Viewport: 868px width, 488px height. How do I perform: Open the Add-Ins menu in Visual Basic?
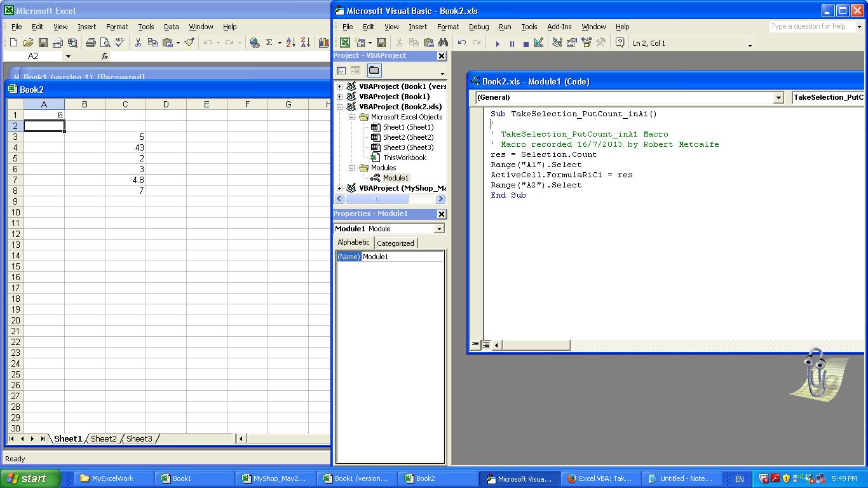click(559, 27)
